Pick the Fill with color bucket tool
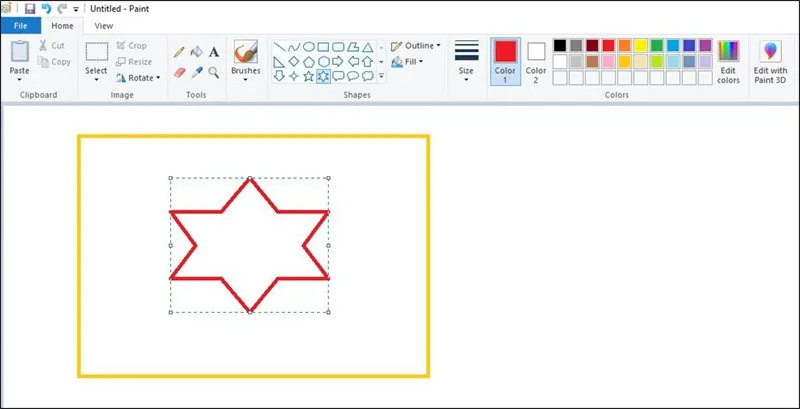The width and height of the screenshot is (800, 409). [x=197, y=51]
